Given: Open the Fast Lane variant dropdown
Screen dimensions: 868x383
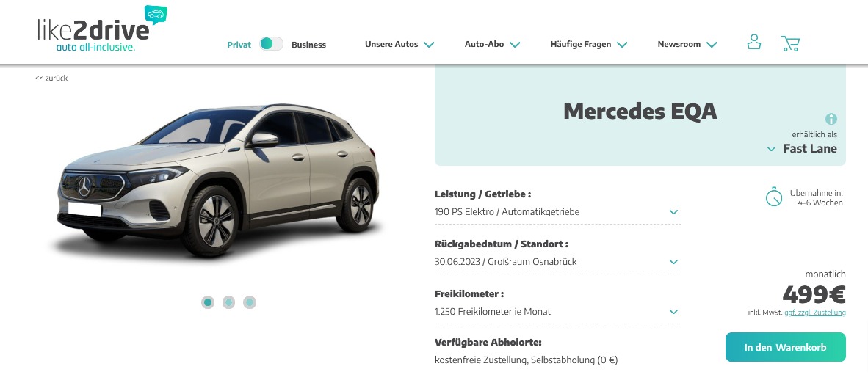Looking at the screenshot, I should [802, 149].
